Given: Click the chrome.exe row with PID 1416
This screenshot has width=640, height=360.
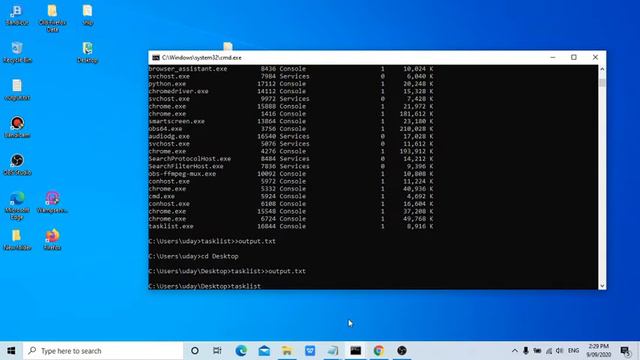Looking at the screenshot, I should tap(291, 113).
